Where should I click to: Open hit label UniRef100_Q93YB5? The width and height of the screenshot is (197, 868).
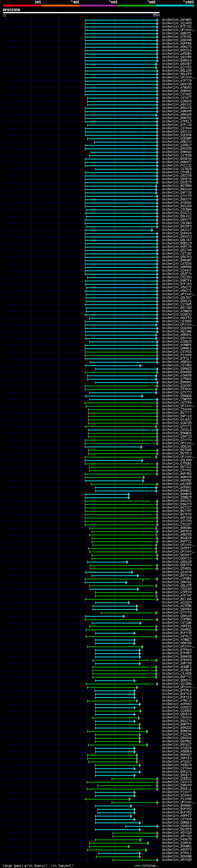(x=176, y=57)
